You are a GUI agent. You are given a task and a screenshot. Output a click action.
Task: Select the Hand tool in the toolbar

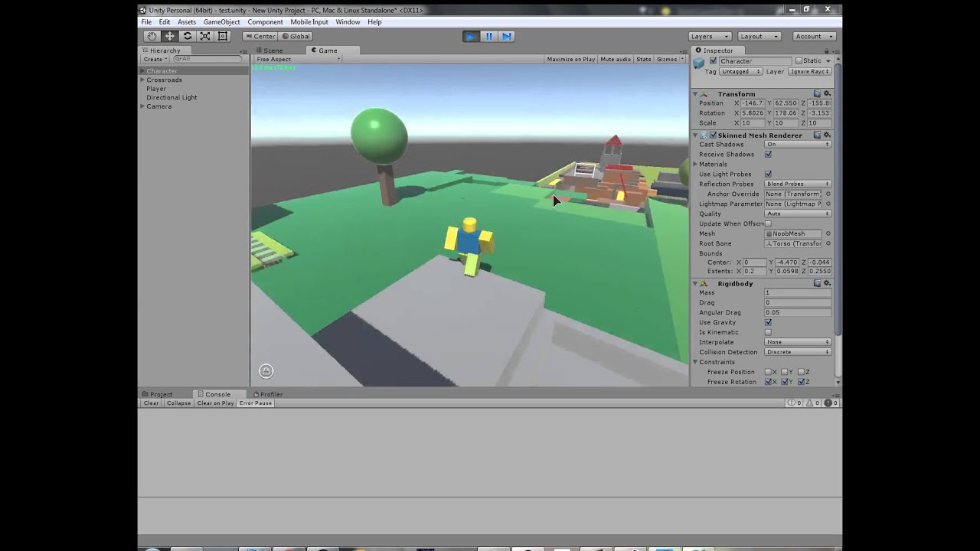(152, 36)
